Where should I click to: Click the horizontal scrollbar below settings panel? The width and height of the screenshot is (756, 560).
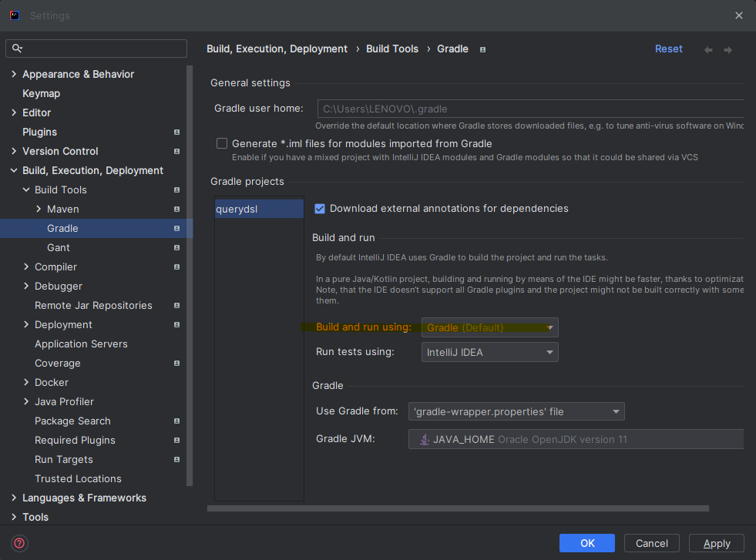click(458, 508)
